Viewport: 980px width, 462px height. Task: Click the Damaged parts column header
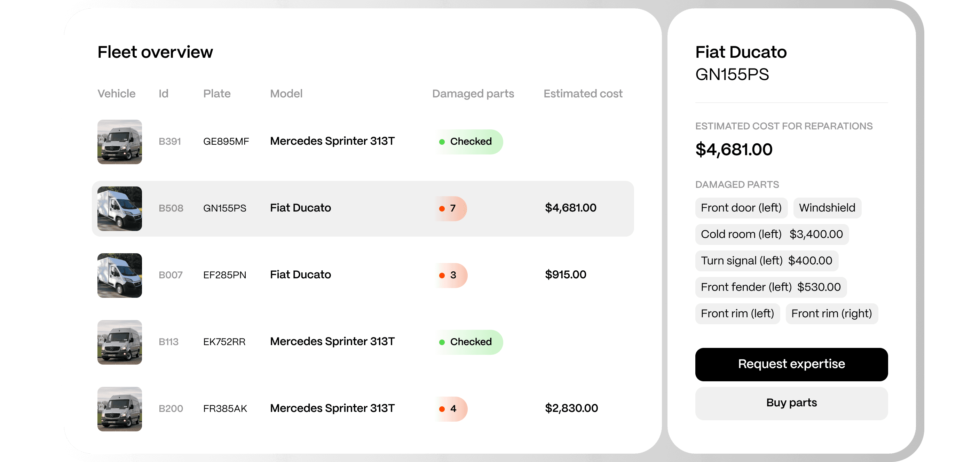(x=473, y=94)
